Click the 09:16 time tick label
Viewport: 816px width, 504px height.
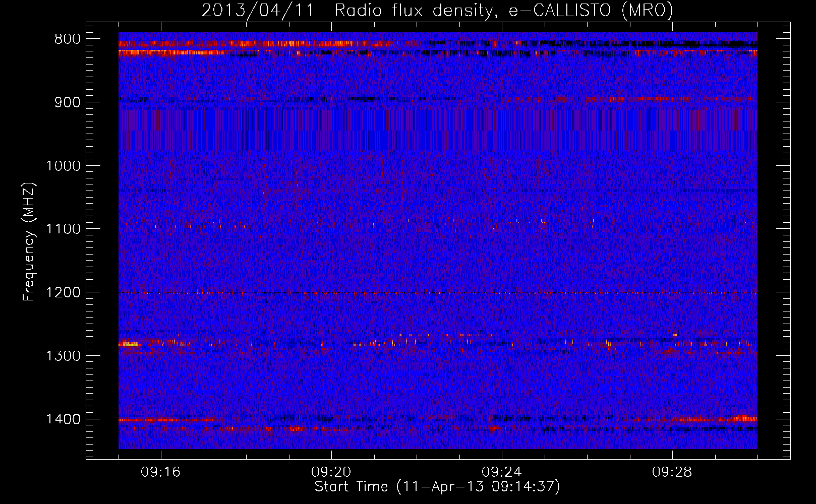(x=161, y=472)
